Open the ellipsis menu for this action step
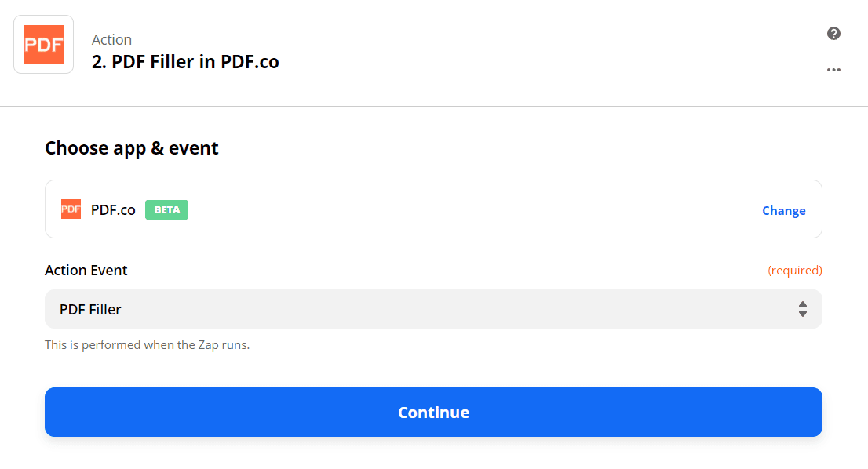 pos(833,70)
